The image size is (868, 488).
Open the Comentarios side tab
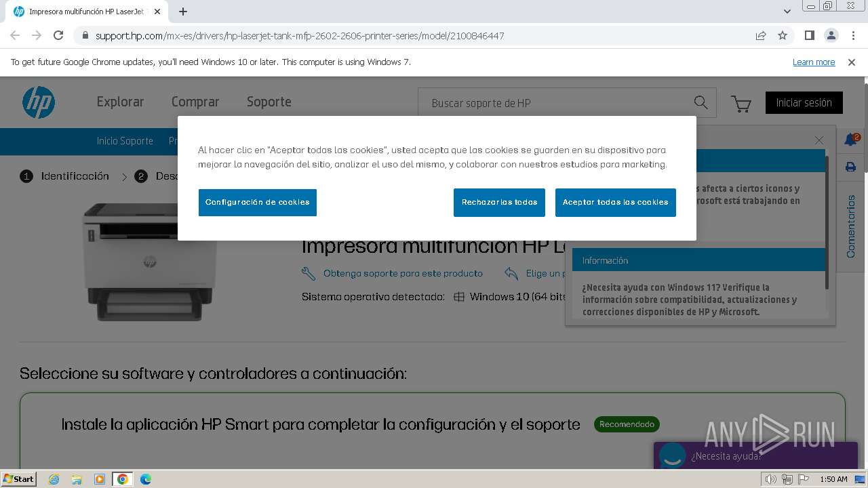[x=851, y=226]
